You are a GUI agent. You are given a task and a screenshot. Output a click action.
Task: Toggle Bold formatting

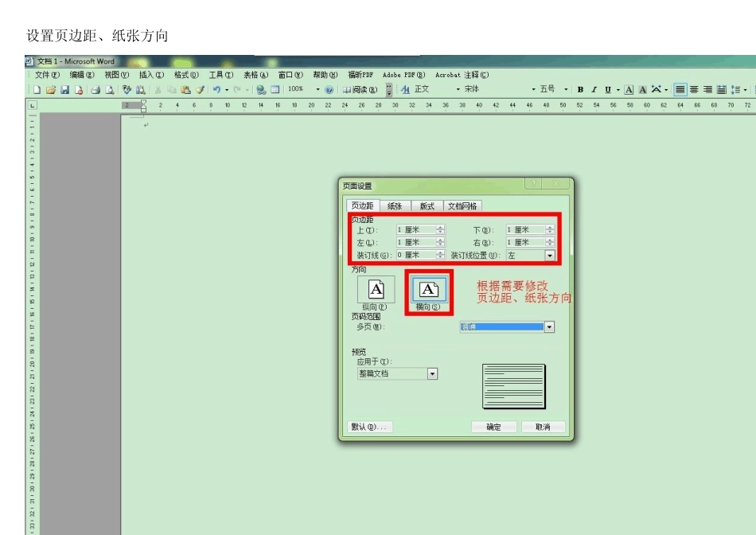(x=580, y=90)
